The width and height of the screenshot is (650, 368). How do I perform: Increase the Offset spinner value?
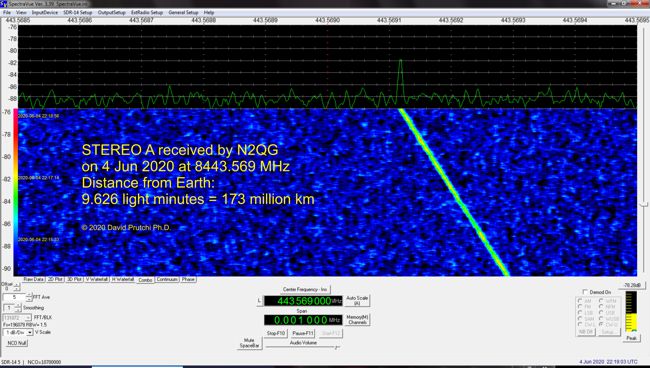pyautogui.click(x=17, y=286)
